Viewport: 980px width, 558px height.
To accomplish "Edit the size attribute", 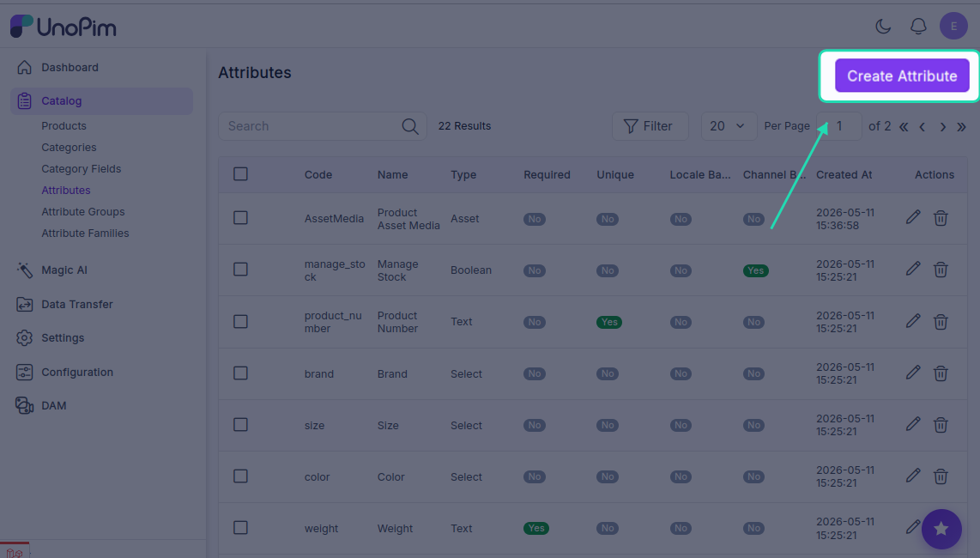I will (913, 425).
